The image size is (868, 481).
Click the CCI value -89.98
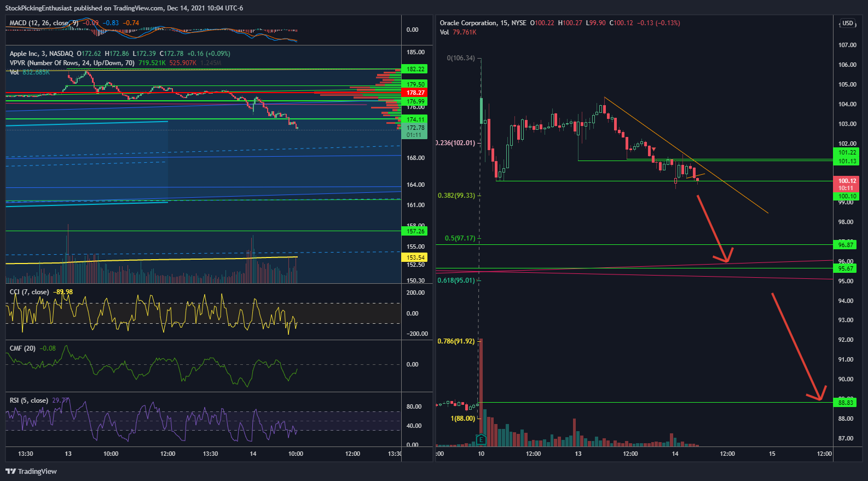click(63, 292)
